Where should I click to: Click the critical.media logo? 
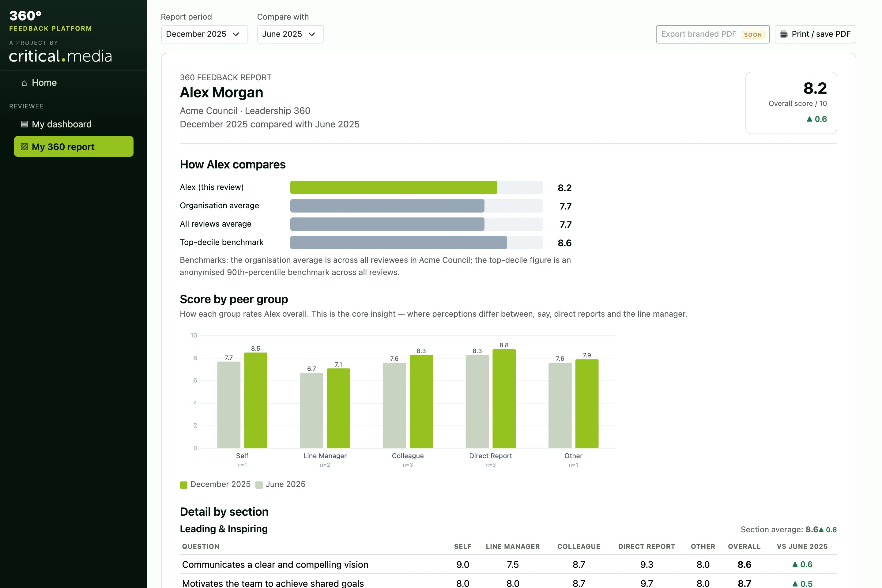tap(60, 56)
